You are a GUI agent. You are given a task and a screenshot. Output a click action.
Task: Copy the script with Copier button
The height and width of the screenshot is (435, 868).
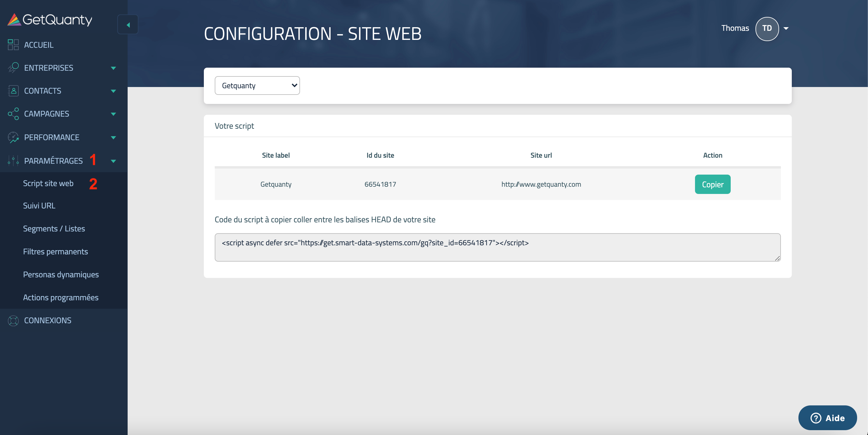click(712, 184)
